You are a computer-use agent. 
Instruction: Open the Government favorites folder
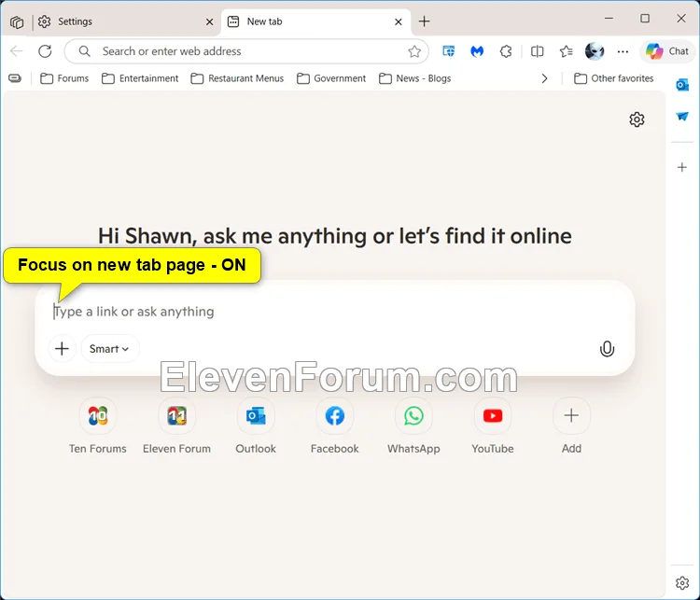331,78
